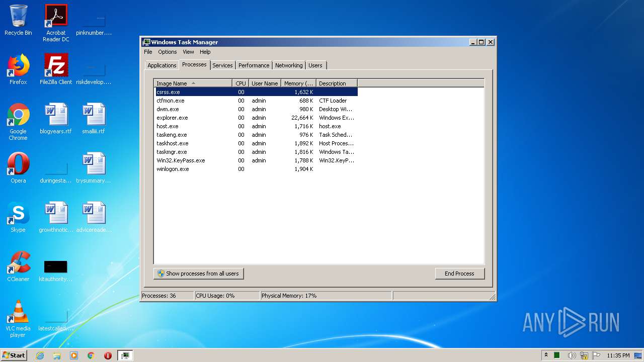Click Opera icon in taskbar
The height and width of the screenshot is (362, 644).
click(108, 355)
